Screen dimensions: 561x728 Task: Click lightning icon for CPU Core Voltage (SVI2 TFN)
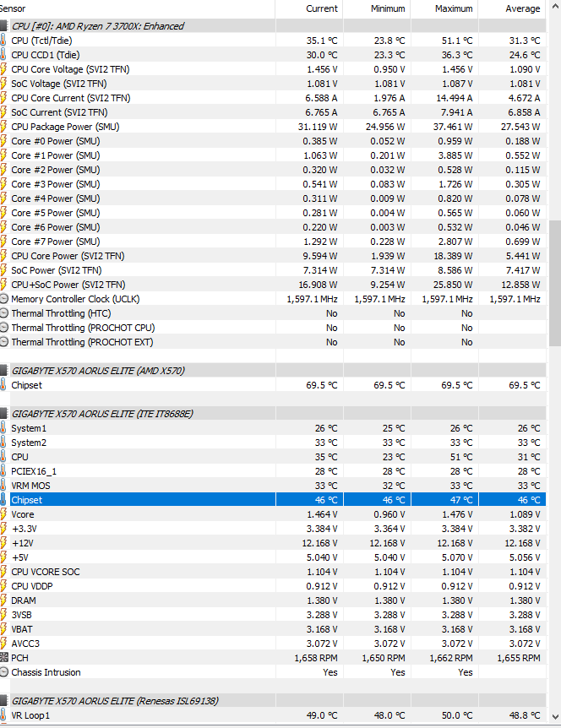(3, 69)
